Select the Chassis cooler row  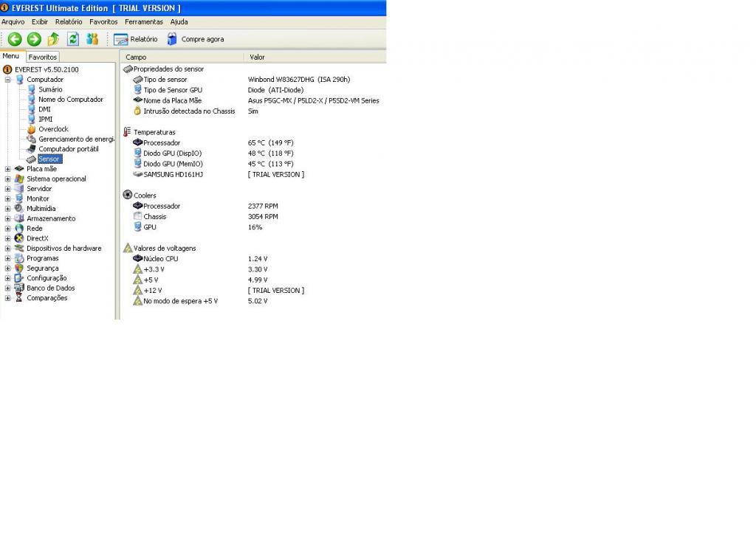253,217
